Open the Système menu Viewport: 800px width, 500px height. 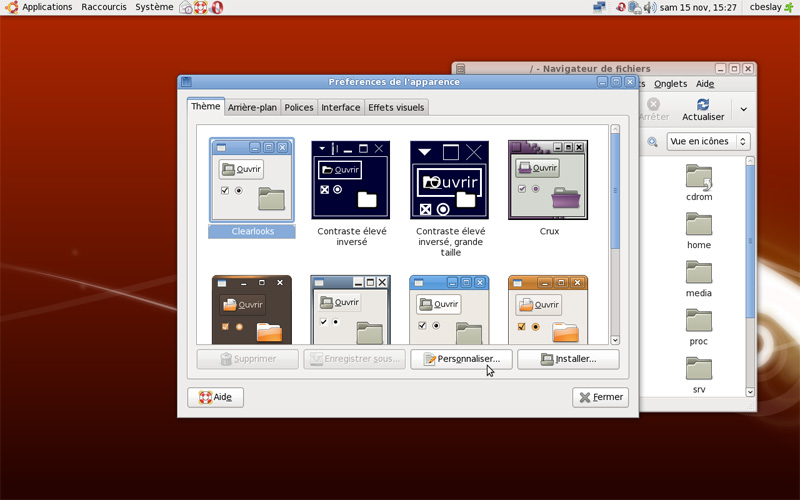pos(154,7)
